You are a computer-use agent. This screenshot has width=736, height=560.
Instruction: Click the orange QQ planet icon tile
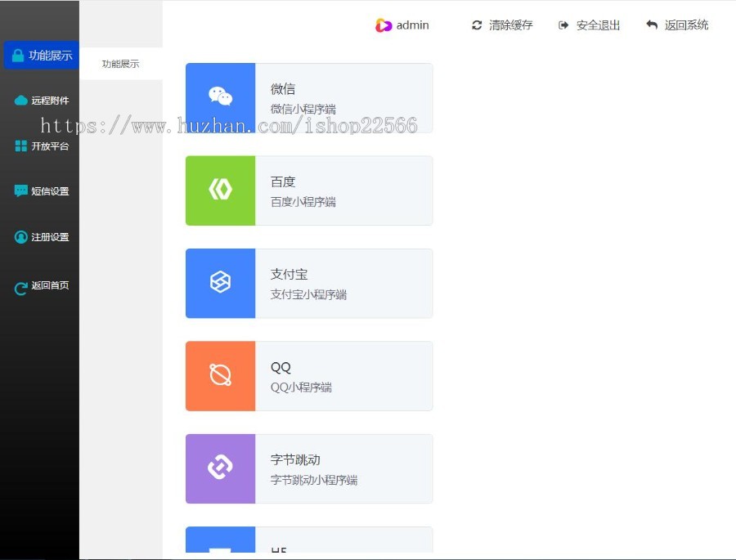[x=220, y=375]
